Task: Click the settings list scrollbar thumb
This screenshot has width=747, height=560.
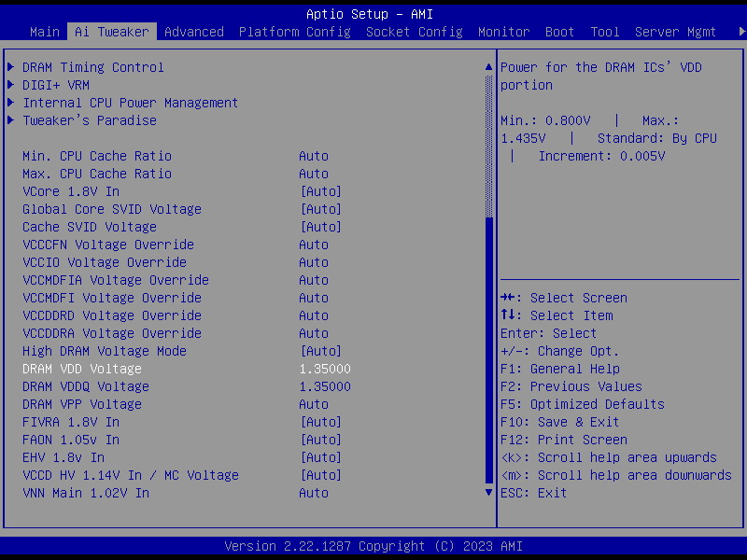Action: [x=488, y=350]
